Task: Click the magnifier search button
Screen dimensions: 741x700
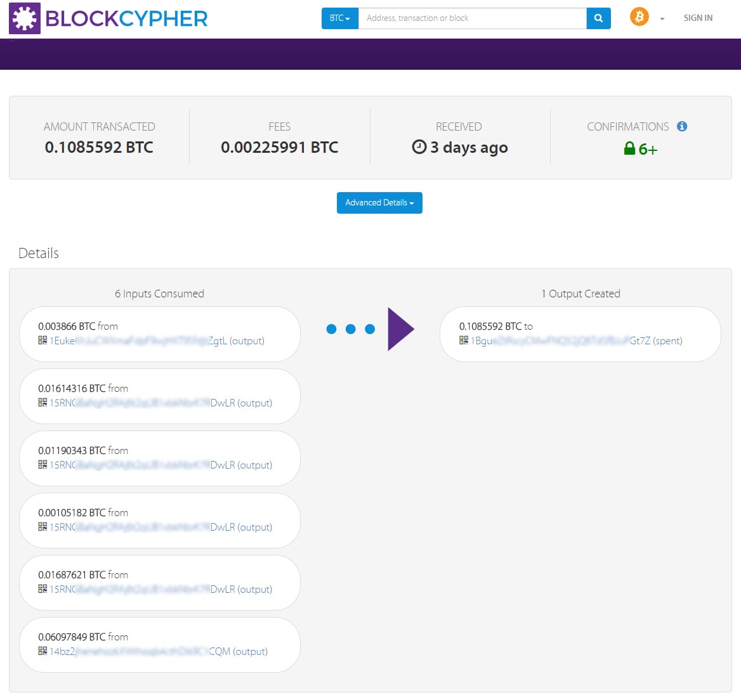Action: pyautogui.click(x=598, y=18)
